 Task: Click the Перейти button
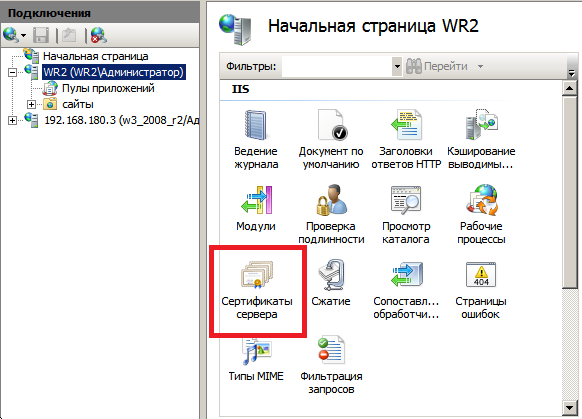click(x=436, y=66)
